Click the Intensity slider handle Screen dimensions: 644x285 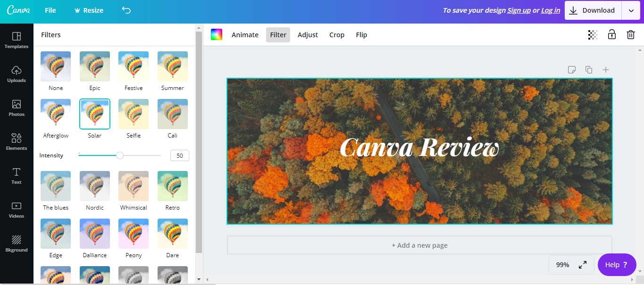pos(120,155)
